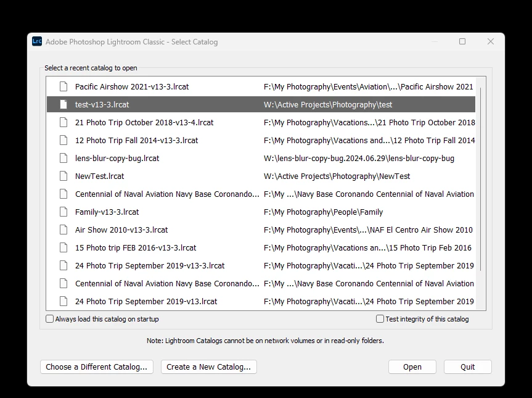532x398 pixels.
Task: Click path W:\Active Projects\Photography\test
Action: 328,105
